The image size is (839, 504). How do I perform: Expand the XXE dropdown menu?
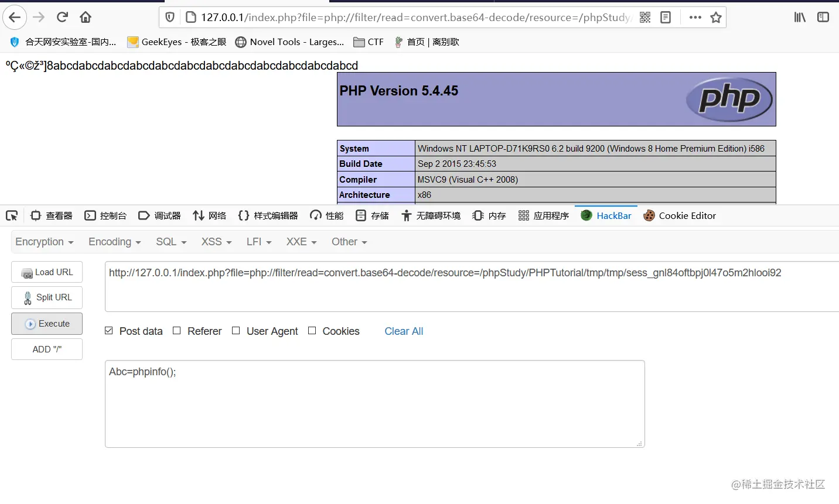301,242
